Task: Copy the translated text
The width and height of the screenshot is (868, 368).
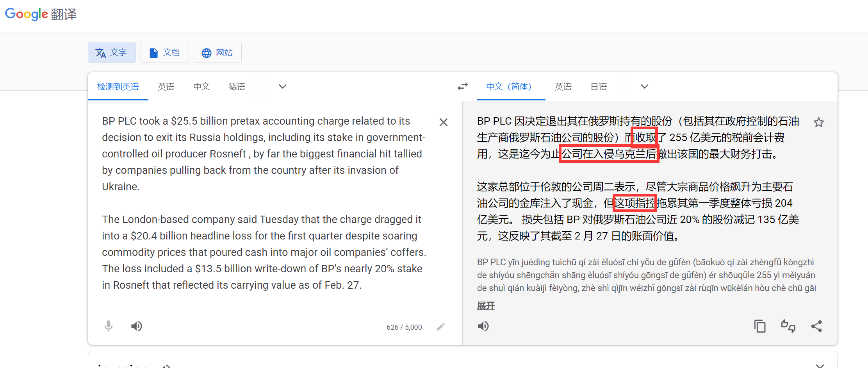Action: [x=759, y=326]
